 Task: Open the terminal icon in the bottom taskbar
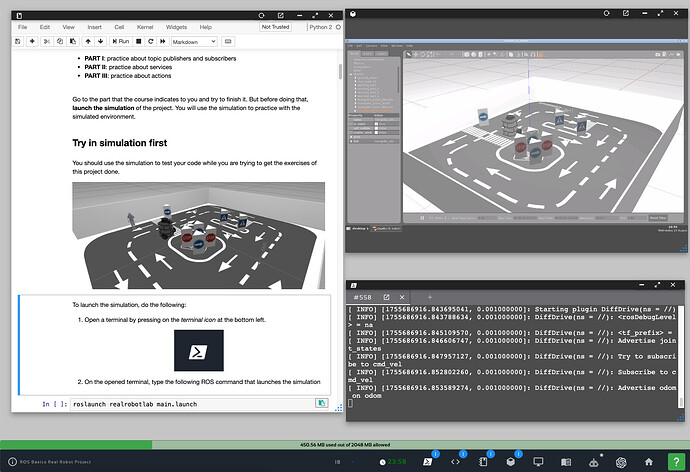click(x=427, y=461)
